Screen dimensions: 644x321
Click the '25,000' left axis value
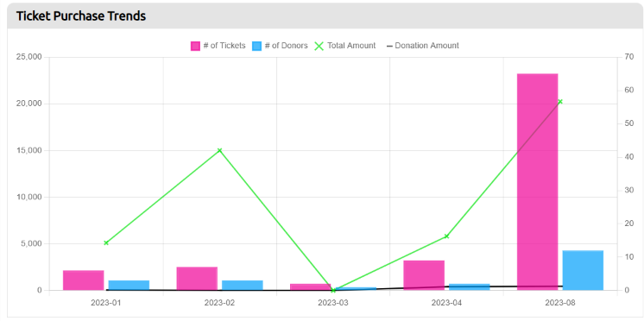[x=28, y=57]
